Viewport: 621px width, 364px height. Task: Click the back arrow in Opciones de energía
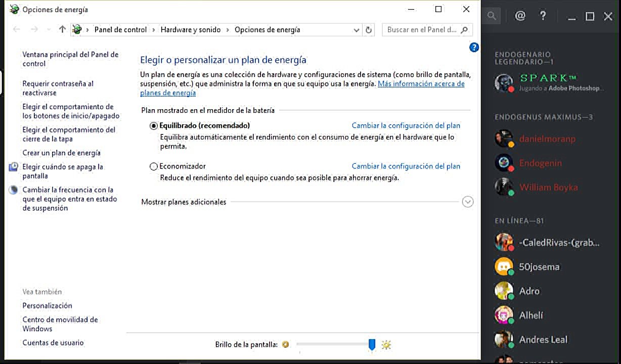pos(16,29)
